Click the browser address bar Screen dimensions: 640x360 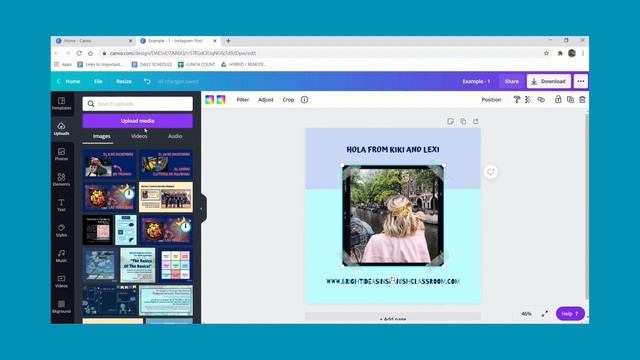click(322, 53)
